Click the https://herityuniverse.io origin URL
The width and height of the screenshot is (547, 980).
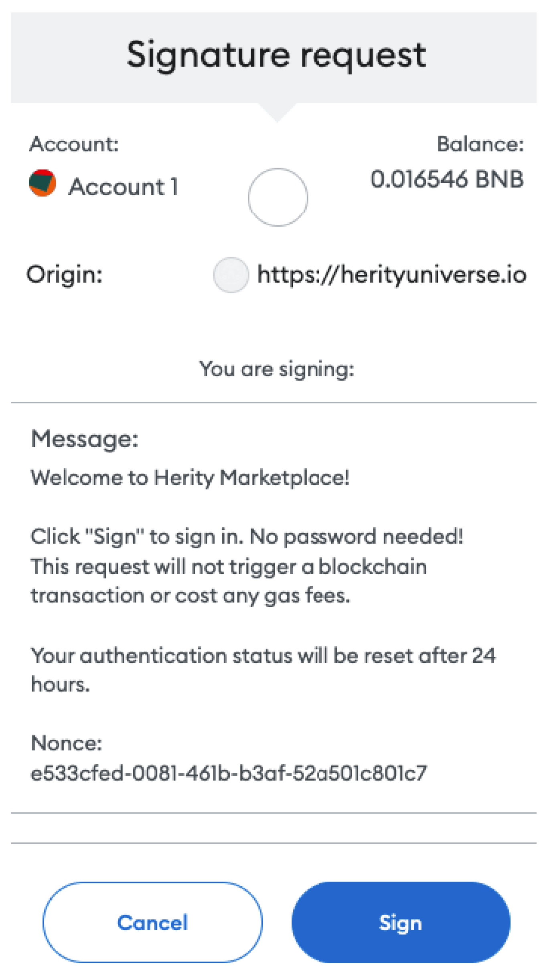coord(391,275)
